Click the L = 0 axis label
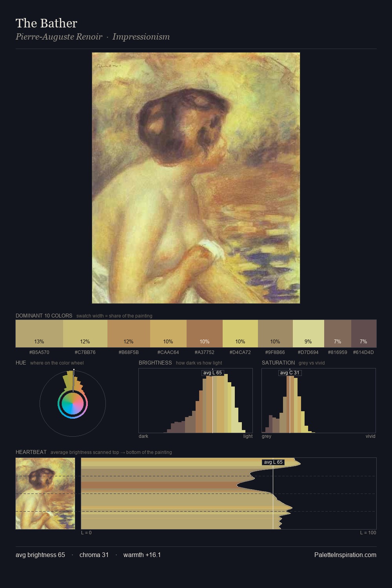Viewport: 392px width, 588px height. pyautogui.click(x=86, y=533)
